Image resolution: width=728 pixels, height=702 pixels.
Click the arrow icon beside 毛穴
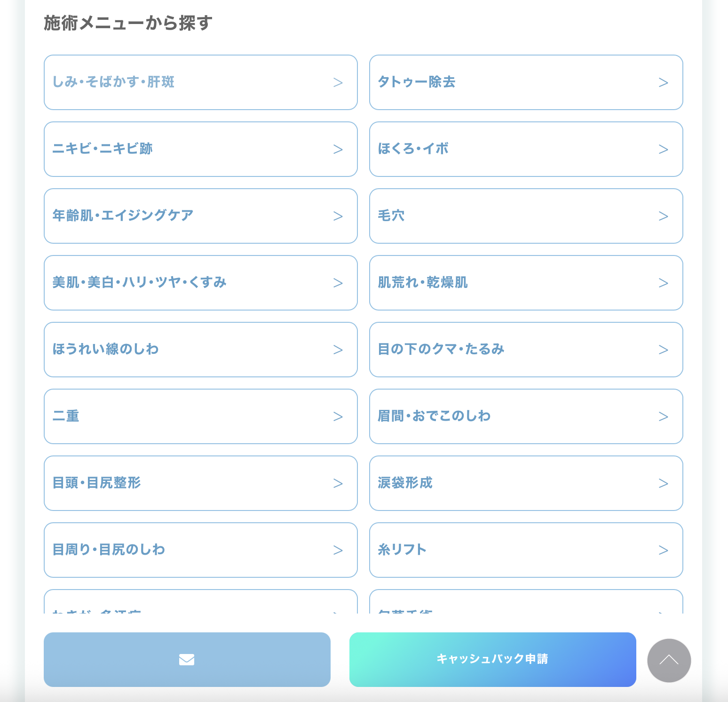(663, 216)
